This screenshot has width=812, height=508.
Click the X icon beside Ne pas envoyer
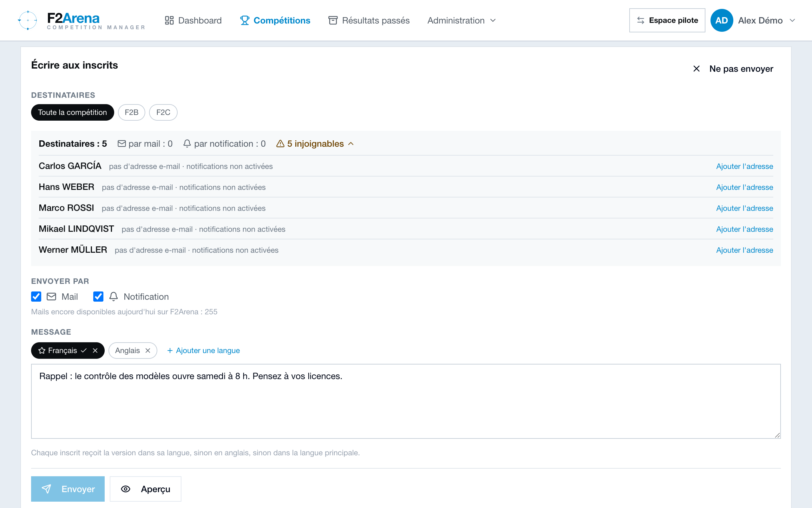[x=697, y=69]
